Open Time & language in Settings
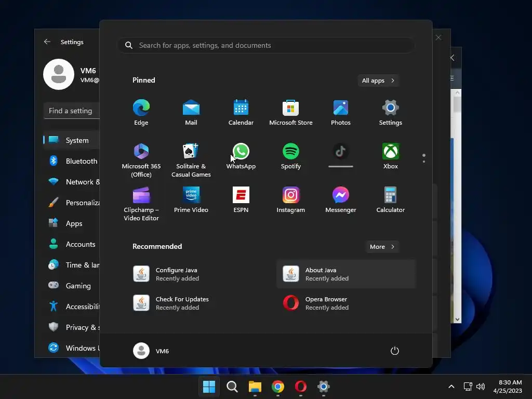The width and height of the screenshot is (532, 399). pos(71,265)
